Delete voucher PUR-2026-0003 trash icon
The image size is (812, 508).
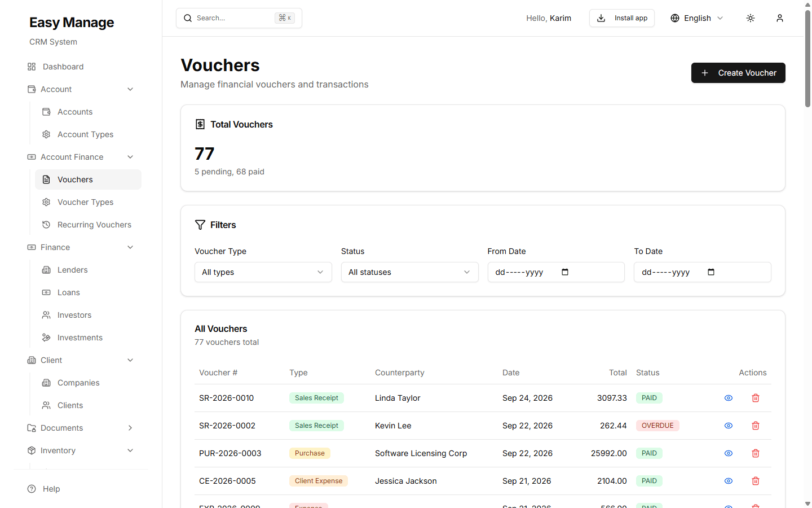[x=756, y=453]
